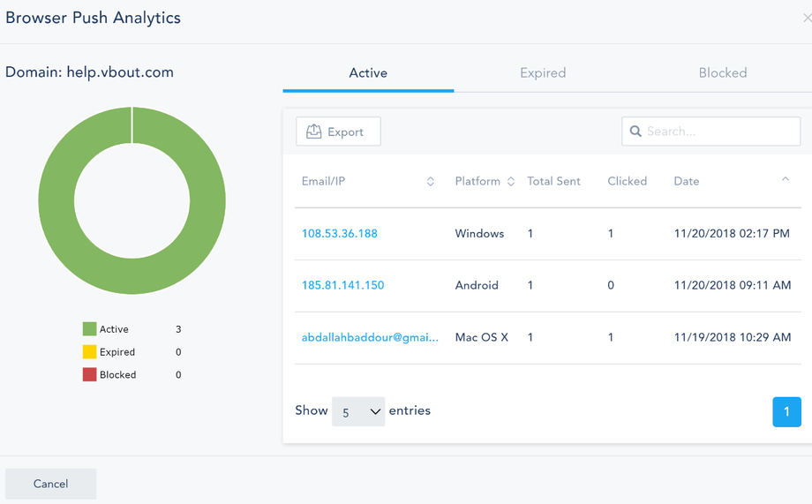812x504 pixels.
Task: Open subscriber 185.81.141.150 link
Action: click(x=343, y=285)
